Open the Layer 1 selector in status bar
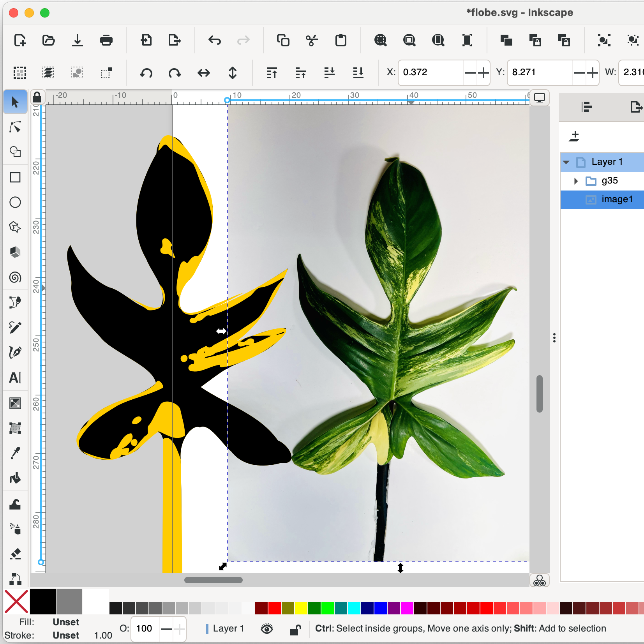The width and height of the screenshot is (644, 644). click(x=228, y=628)
